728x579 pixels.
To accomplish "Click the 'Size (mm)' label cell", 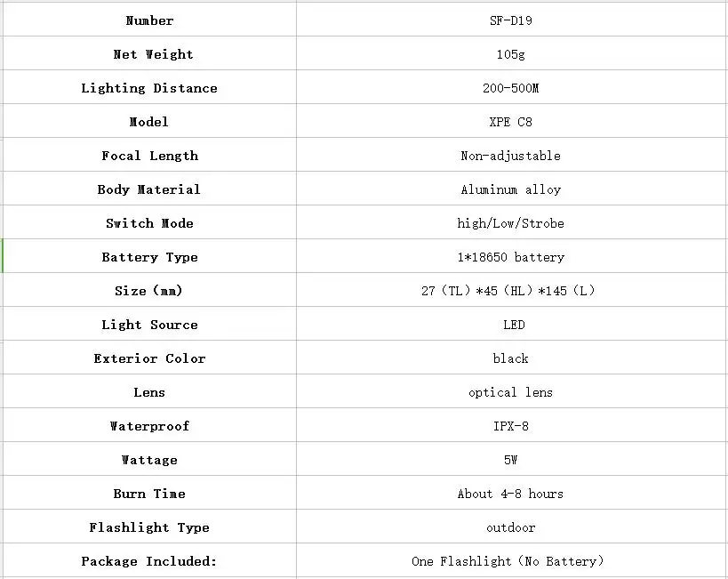I will 149,291.
